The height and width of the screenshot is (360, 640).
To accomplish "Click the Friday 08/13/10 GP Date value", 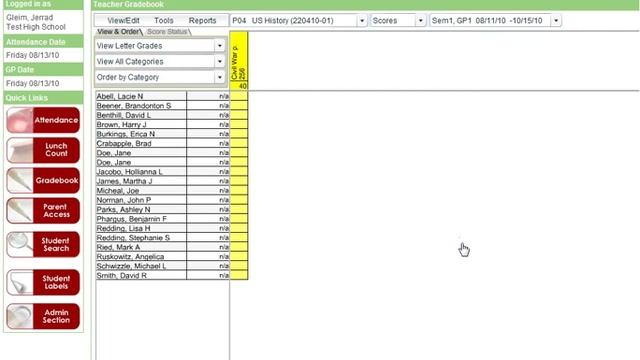I will (x=33, y=83).
